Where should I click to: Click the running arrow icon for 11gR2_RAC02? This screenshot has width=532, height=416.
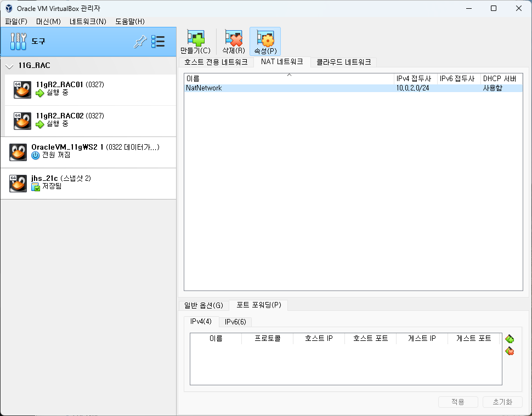(40, 124)
